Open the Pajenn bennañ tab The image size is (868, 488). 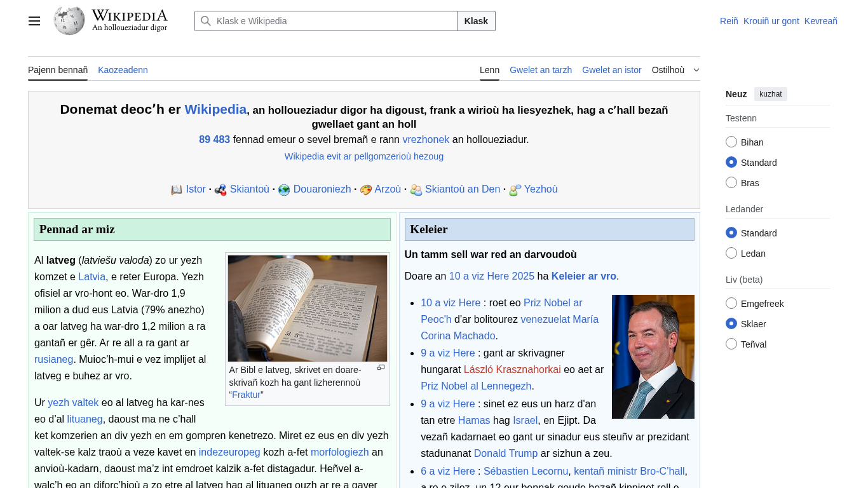pyautogui.click(x=58, y=70)
